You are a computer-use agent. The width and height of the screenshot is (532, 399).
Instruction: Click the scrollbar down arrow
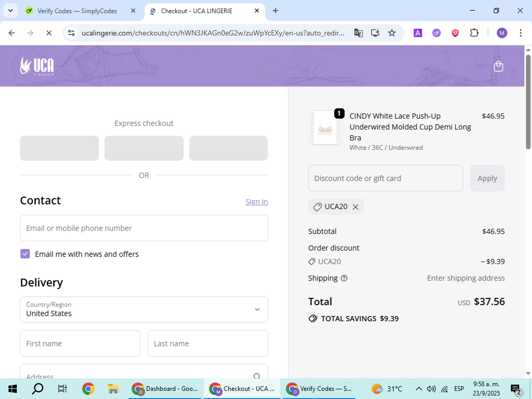pyautogui.click(x=528, y=373)
